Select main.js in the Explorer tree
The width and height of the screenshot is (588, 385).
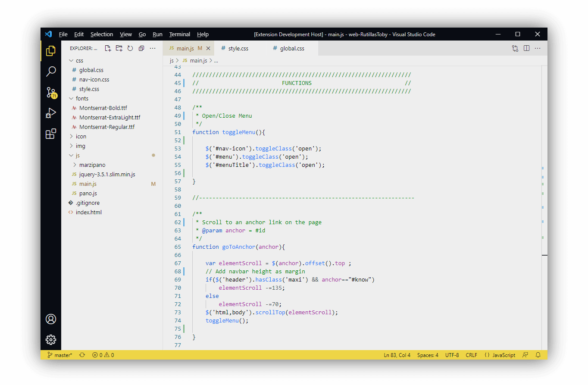click(x=112, y=184)
